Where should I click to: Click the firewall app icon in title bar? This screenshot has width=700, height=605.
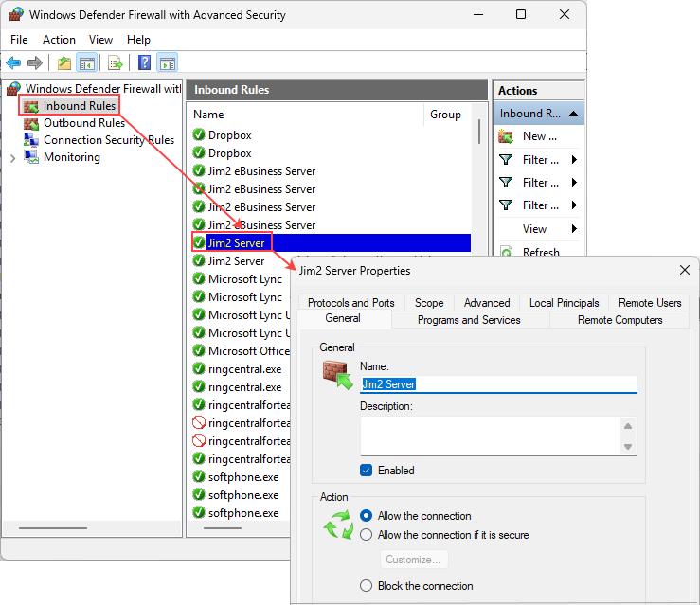coord(15,14)
